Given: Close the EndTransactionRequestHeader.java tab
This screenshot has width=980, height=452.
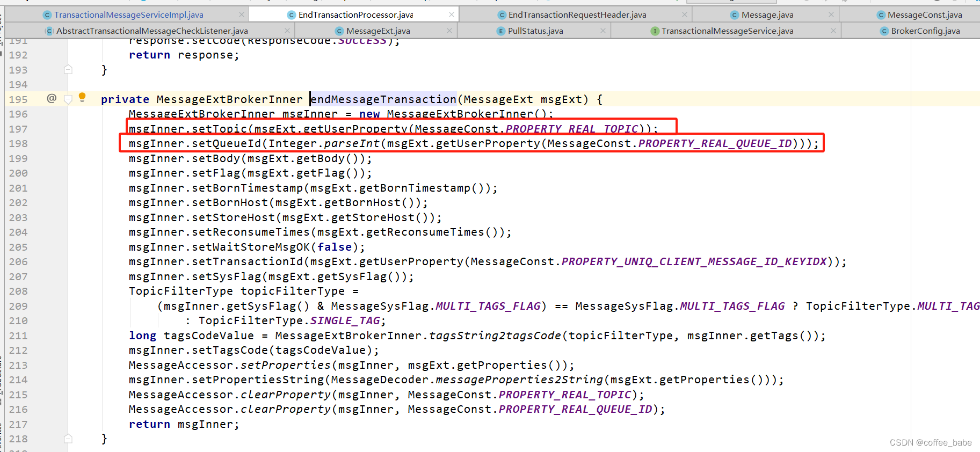Looking at the screenshot, I should coord(685,14).
